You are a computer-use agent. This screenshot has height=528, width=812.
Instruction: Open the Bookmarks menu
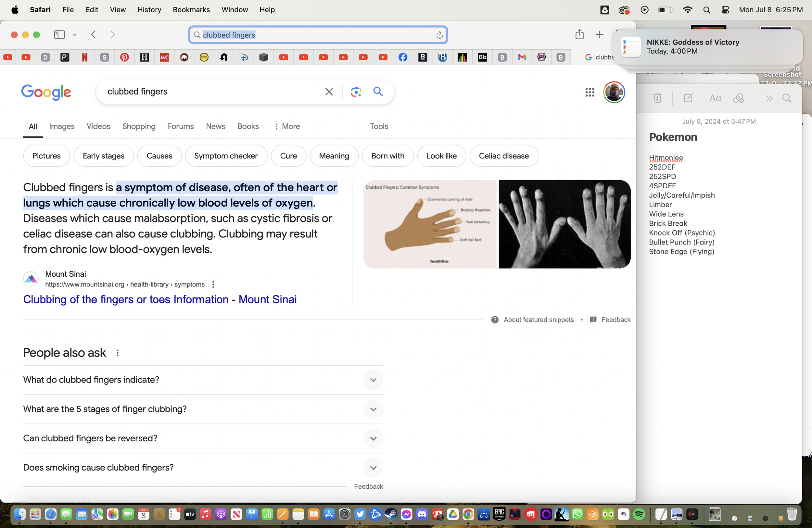(191, 10)
